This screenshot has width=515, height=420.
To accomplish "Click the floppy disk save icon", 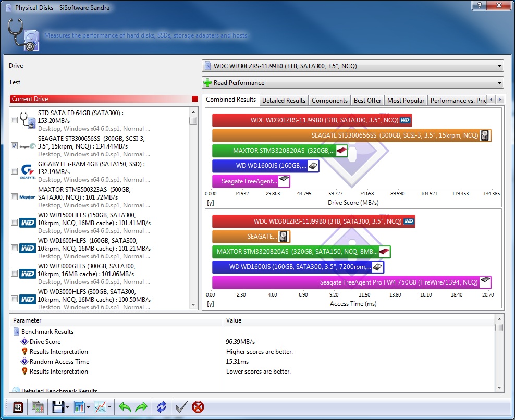I will [x=58, y=407].
